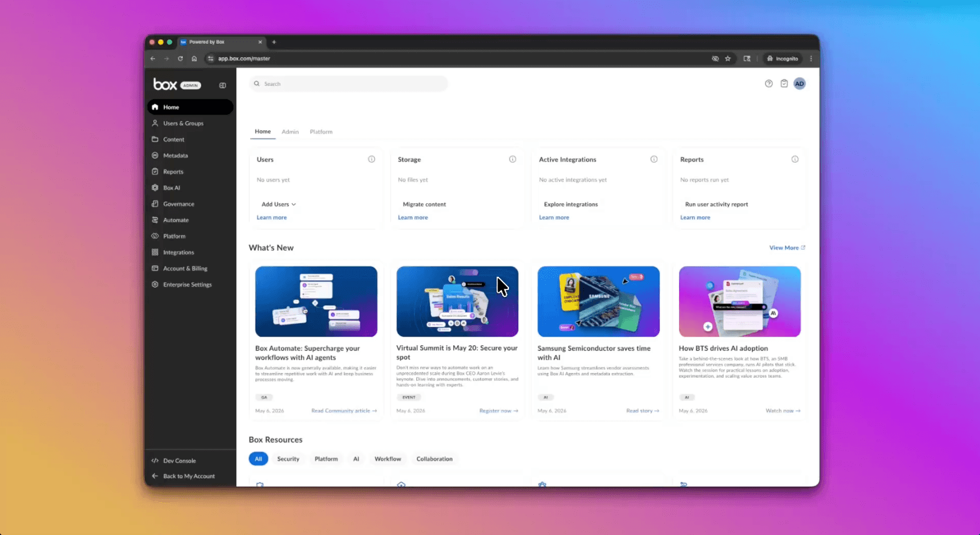Screen dimensions: 980x535
Task: Click Read Community article link
Action: click(344, 411)
